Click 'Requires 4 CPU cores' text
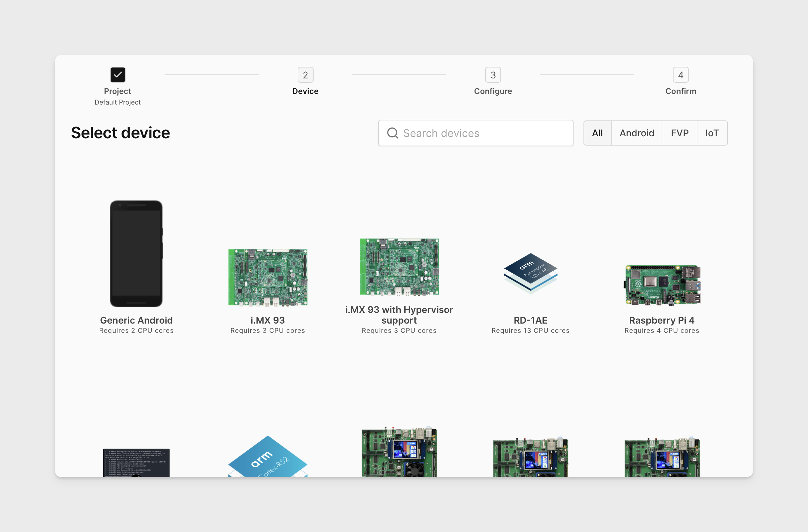808x532 pixels. (662, 331)
